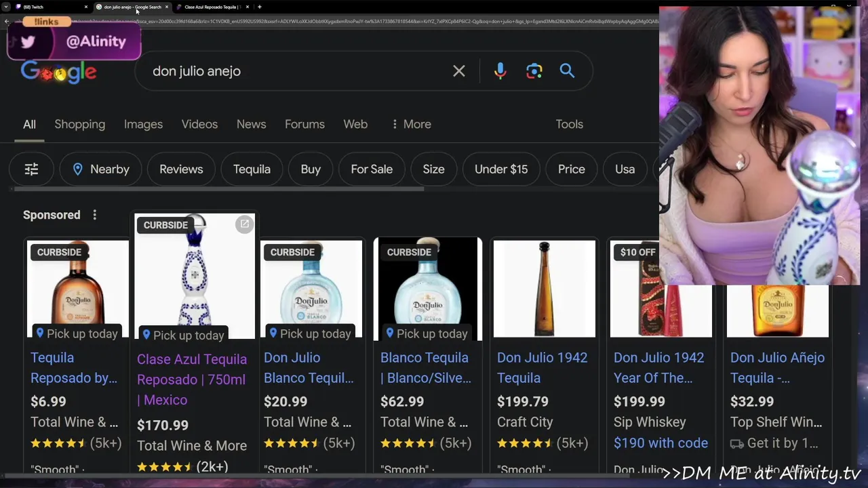The width and height of the screenshot is (868, 488).
Task: Click the $190 with code promotion text
Action: tap(660, 443)
